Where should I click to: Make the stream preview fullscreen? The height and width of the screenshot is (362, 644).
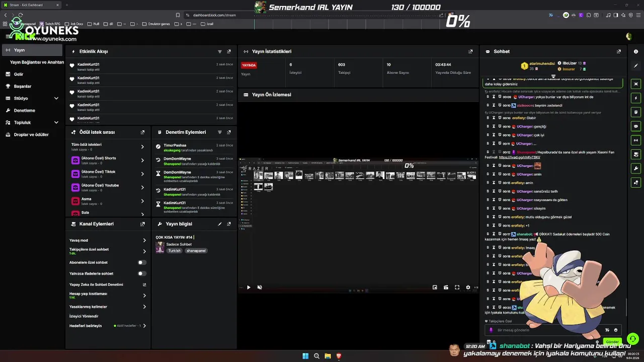click(x=457, y=287)
